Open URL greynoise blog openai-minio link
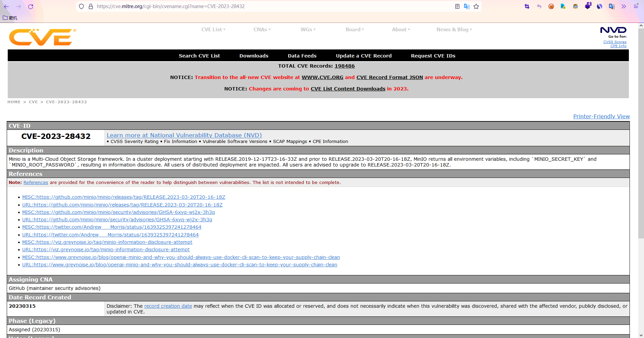644x338 pixels. click(180, 265)
